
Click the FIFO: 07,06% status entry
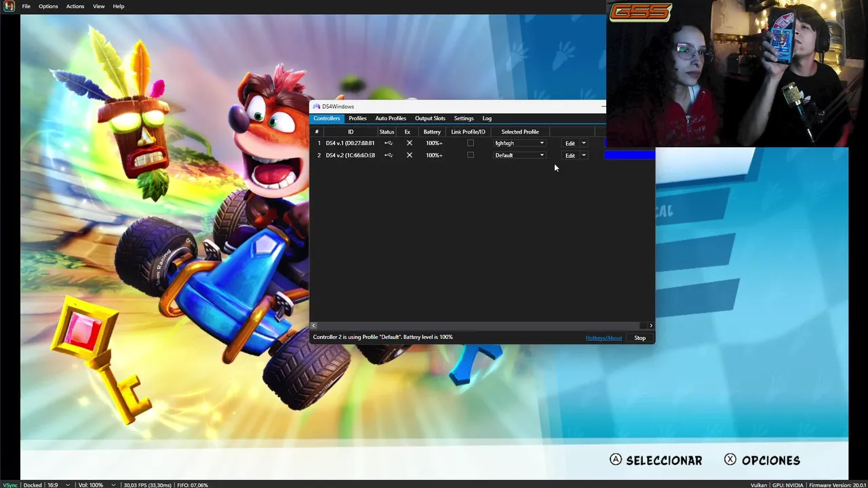click(x=192, y=485)
